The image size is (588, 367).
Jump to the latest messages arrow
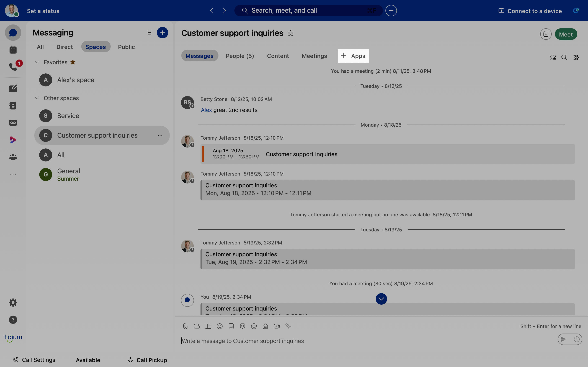(381, 299)
